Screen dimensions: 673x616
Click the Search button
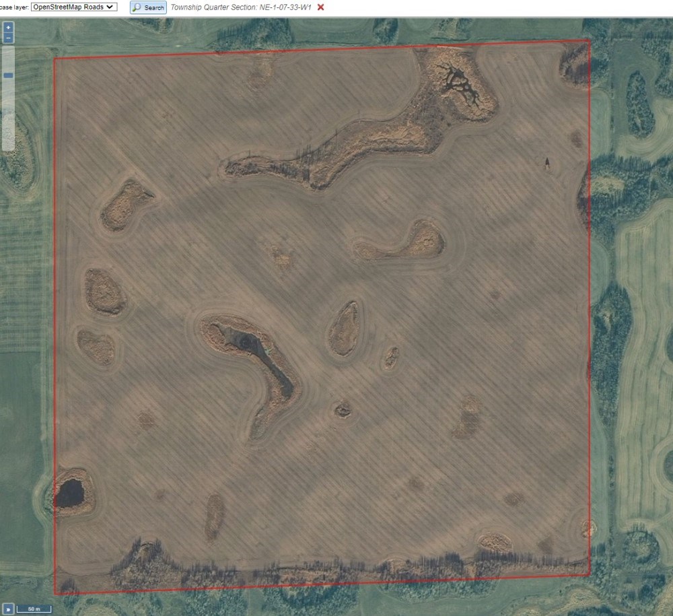148,7
